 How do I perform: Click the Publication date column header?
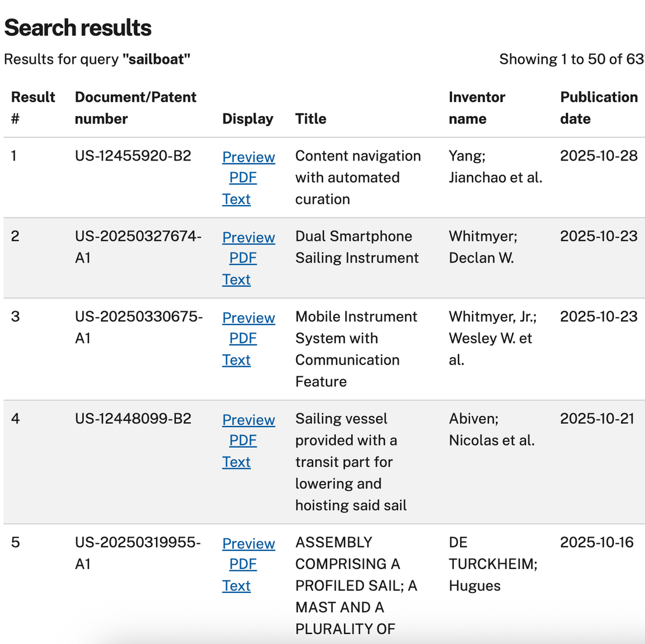coord(598,108)
